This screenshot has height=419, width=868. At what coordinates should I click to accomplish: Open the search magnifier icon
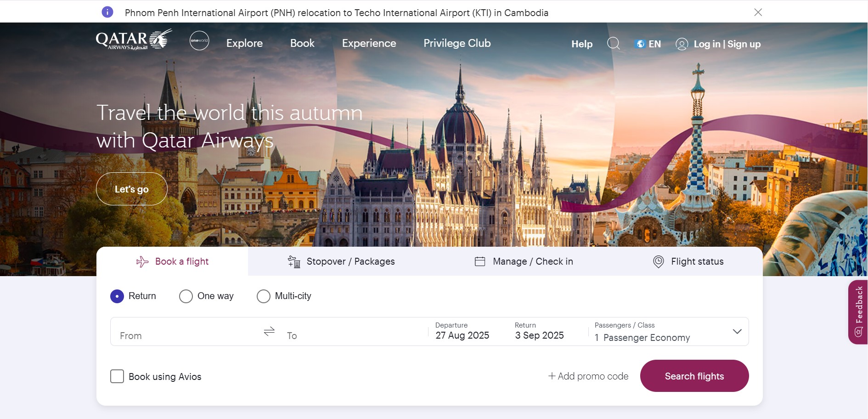(613, 44)
